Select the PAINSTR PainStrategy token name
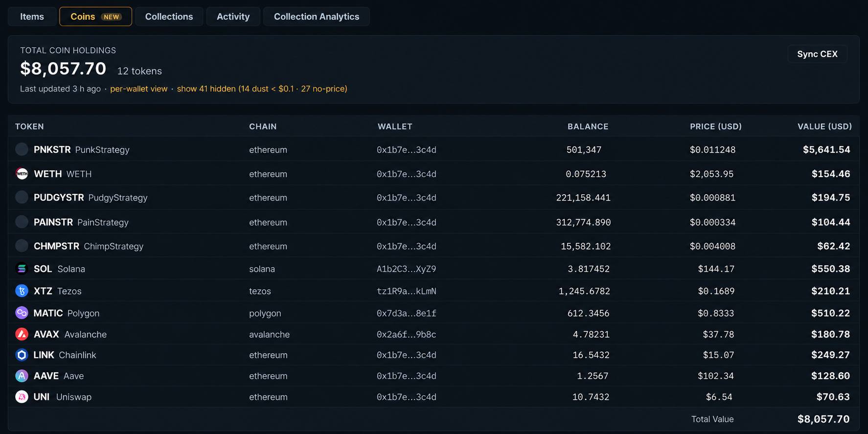868x434 pixels. point(81,222)
